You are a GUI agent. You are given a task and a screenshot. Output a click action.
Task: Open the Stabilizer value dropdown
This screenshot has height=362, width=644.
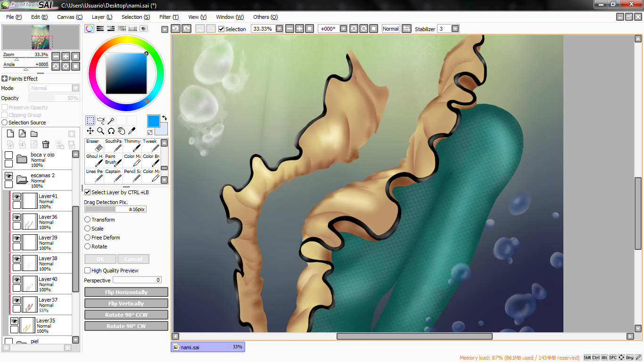coord(455,29)
